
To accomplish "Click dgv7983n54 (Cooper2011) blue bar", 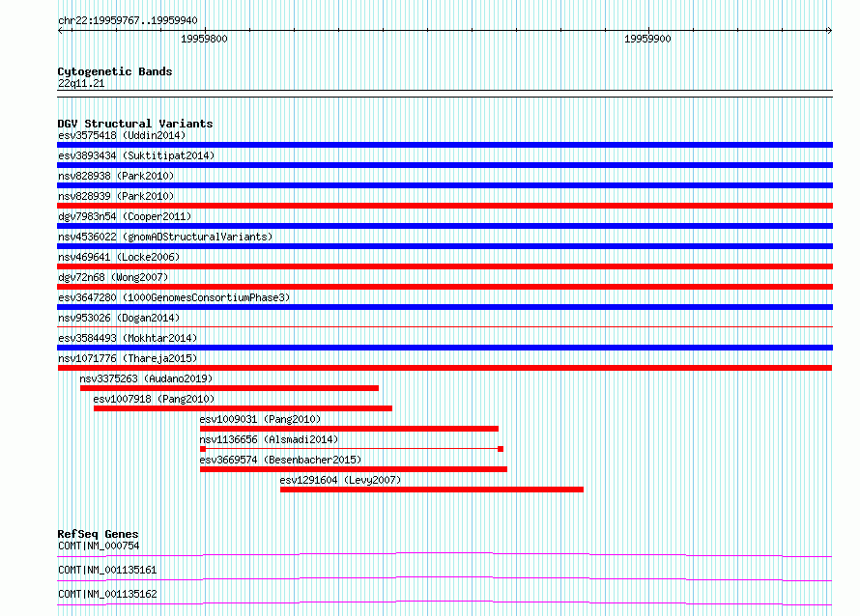I will tap(444, 226).
